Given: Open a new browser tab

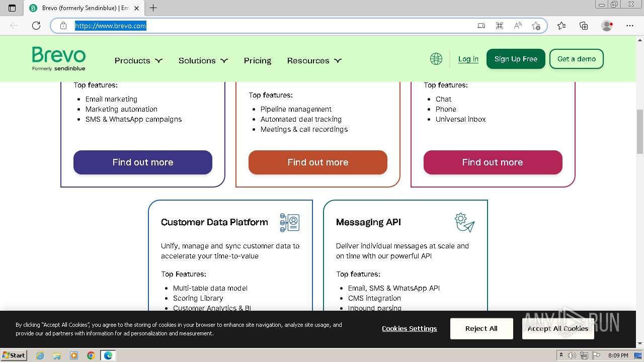Looking at the screenshot, I should 153,8.
